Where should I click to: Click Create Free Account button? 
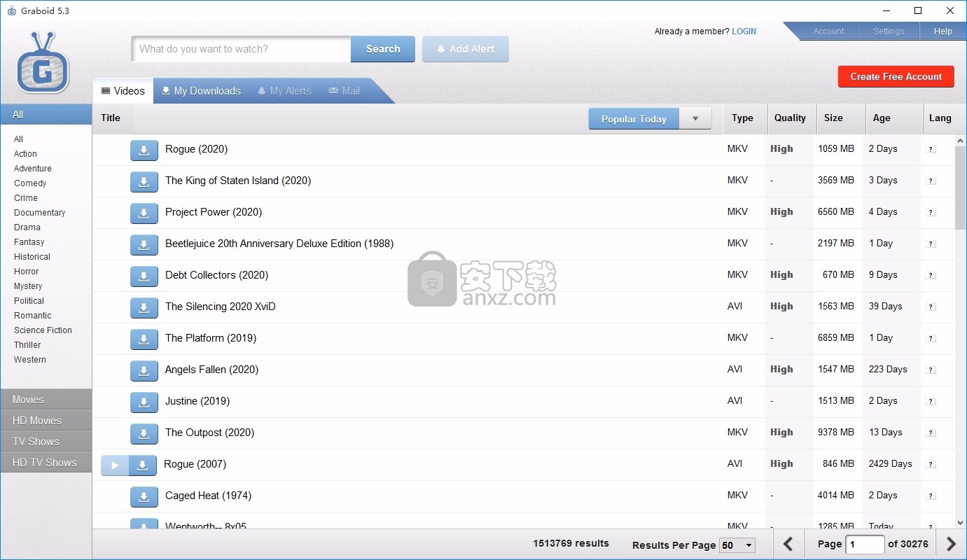[x=896, y=76]
